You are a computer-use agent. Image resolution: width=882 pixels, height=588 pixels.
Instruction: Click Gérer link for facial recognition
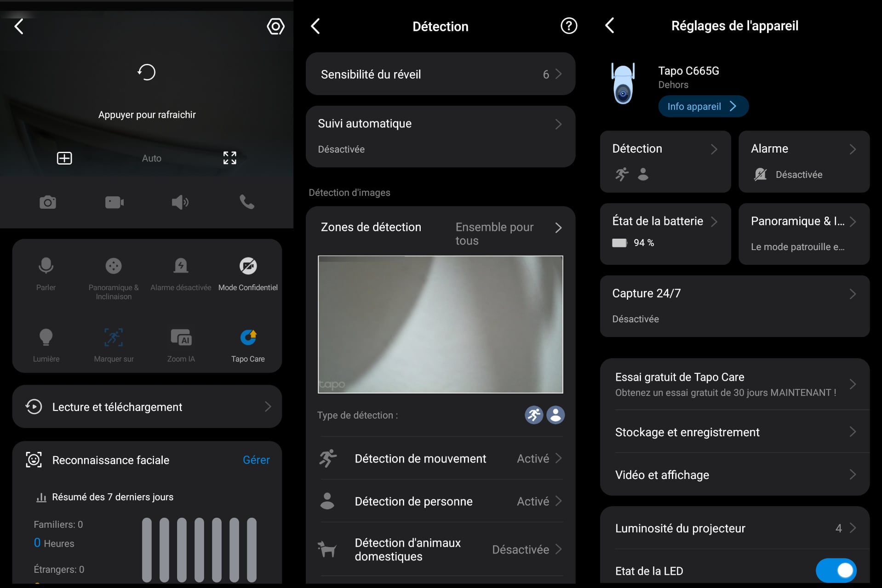(x=256, y=460)
